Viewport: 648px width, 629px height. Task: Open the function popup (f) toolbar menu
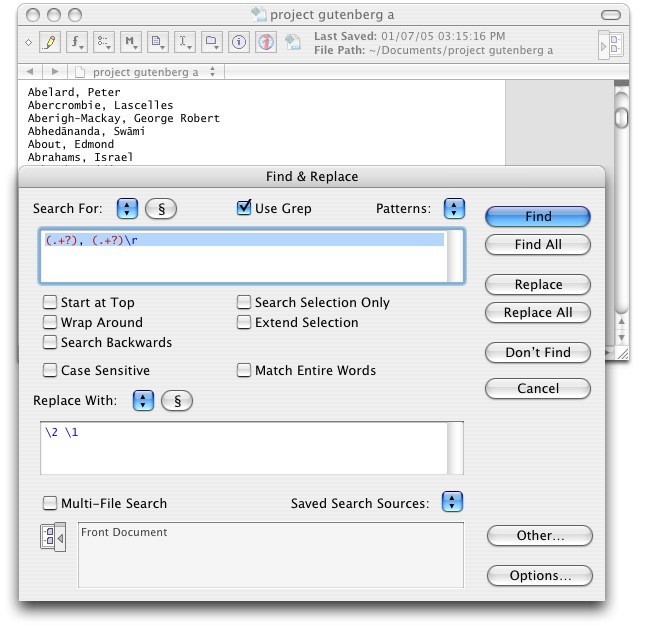tap(77, 42)
